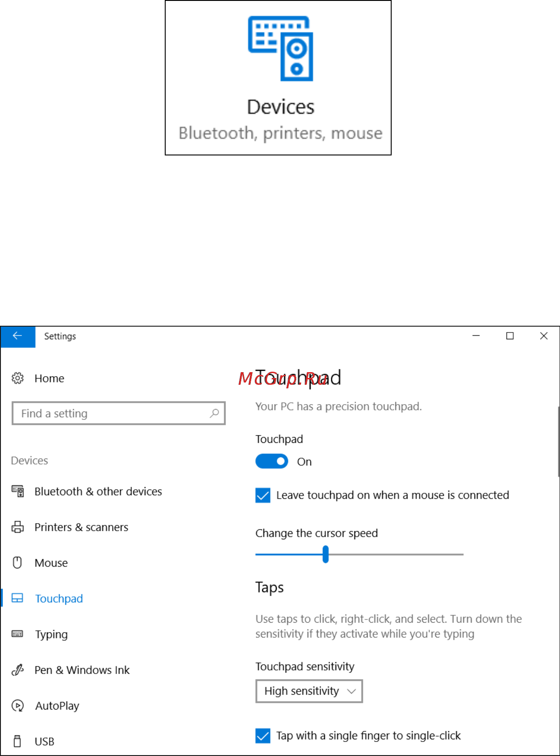This screenshot has width=560, height=756.
Task: Click the AutoPlay icon
Action: click(18, 706)
